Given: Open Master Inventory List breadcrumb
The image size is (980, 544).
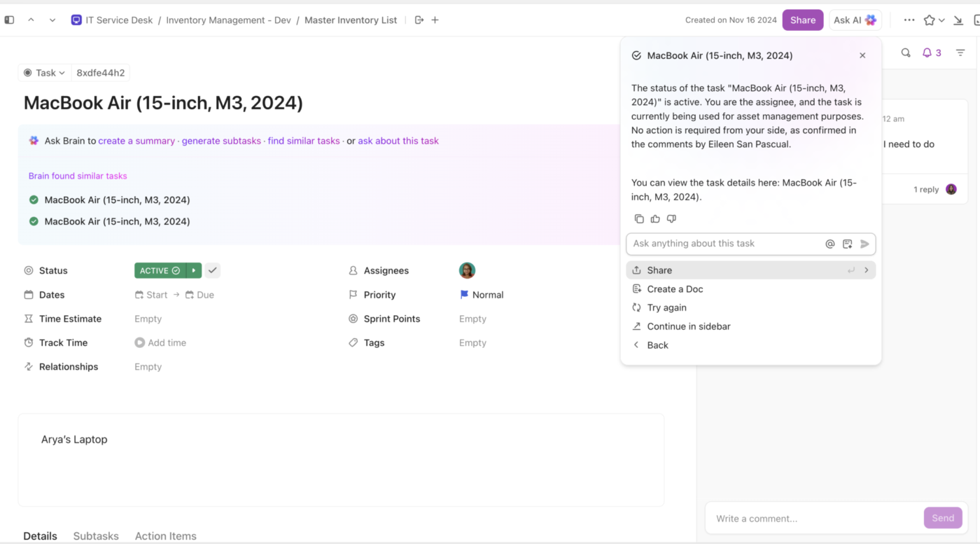Looking at the screenshot, I should pyautogui.click(x=351, y=20).
